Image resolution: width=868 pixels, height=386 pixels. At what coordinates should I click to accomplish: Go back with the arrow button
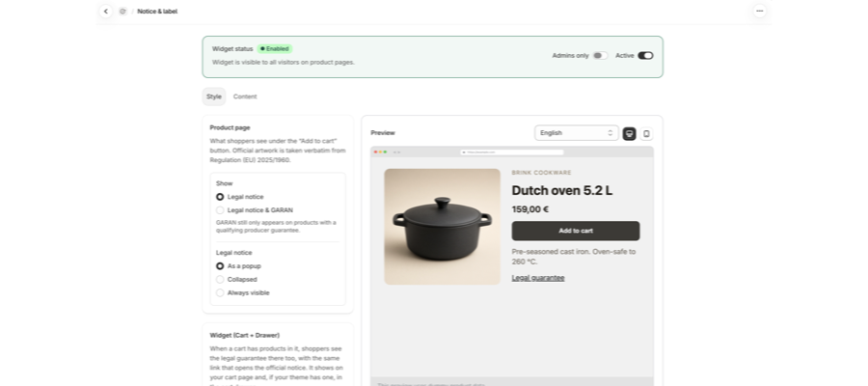click(106, 11)
